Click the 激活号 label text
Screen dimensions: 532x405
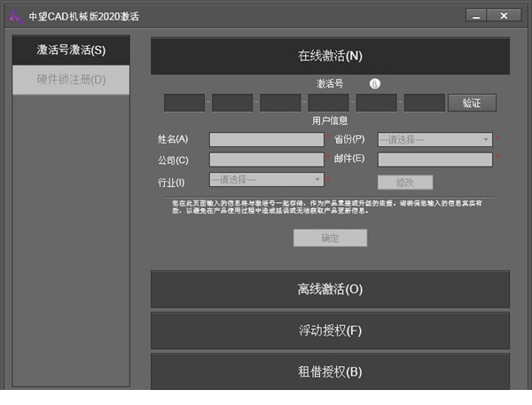330,84
